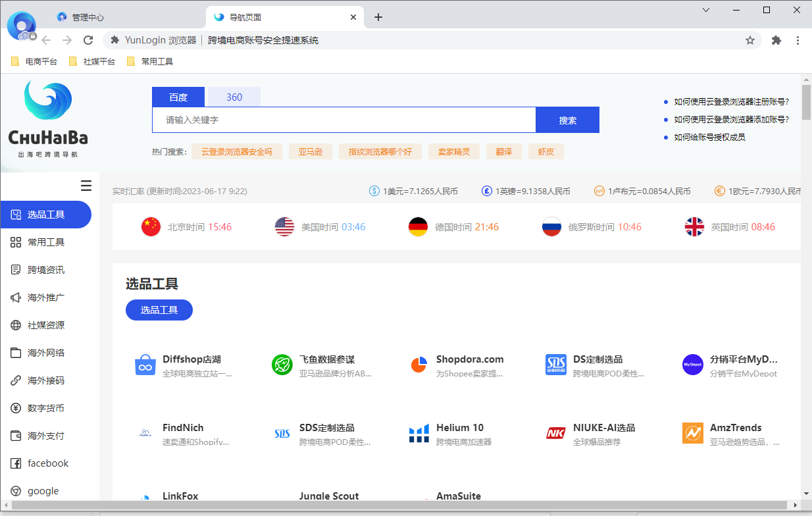This screenshot has width=812, height=516.
Task: Click the facebook sidebar icon
Action: tap(14, 463)
